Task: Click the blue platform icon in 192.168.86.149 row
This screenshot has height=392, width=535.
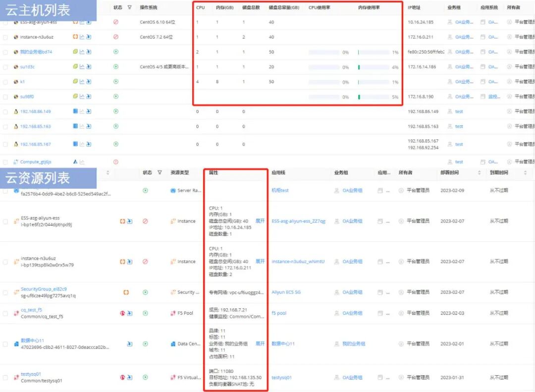Action: coord(75,112)
